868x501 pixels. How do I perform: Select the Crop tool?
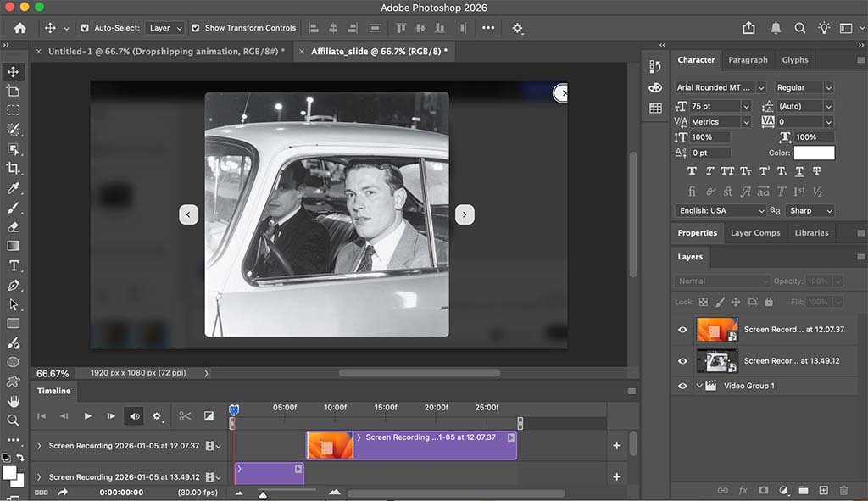(13, 167)
